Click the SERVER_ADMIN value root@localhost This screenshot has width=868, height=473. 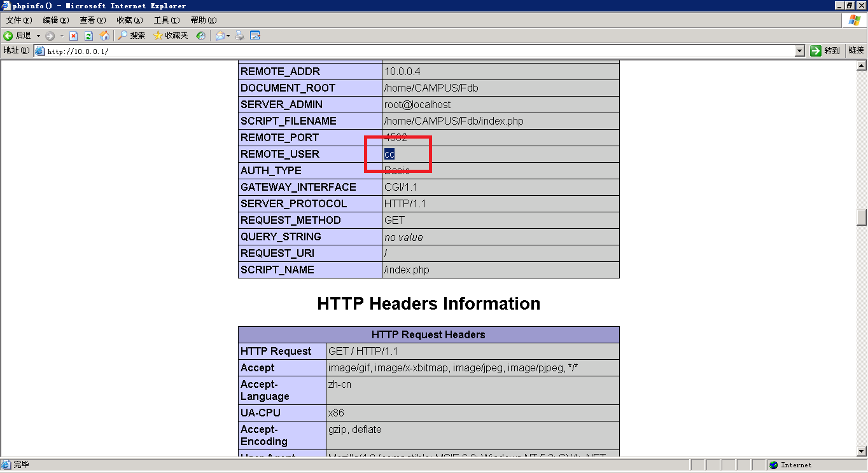[417, 104]
